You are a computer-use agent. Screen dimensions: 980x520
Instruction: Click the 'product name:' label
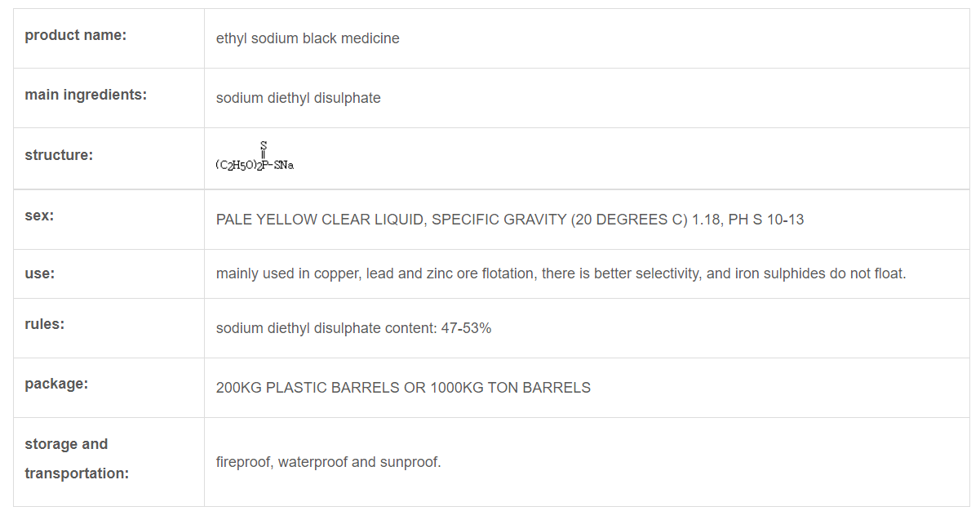75,36
